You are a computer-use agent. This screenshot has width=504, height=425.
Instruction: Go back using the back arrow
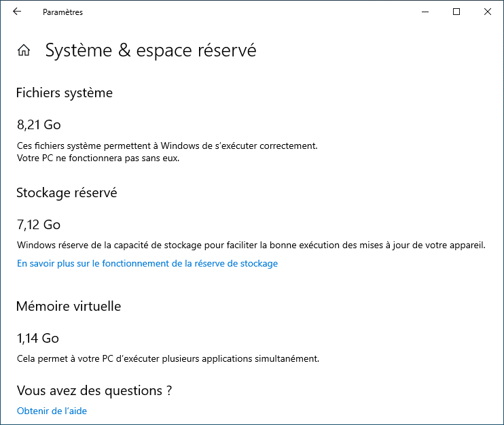tap(17, 12)
